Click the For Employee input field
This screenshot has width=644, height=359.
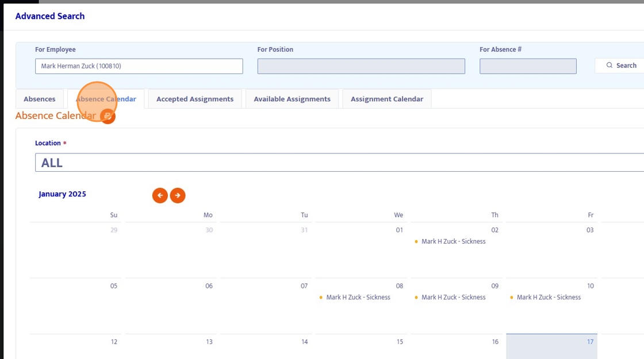(x=139, y=66)
